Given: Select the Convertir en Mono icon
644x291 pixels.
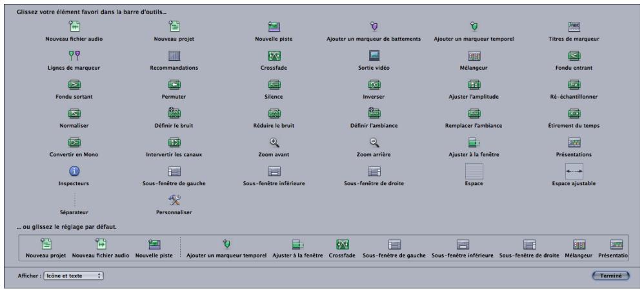Looking at the screenshot, I should [74, 143].
